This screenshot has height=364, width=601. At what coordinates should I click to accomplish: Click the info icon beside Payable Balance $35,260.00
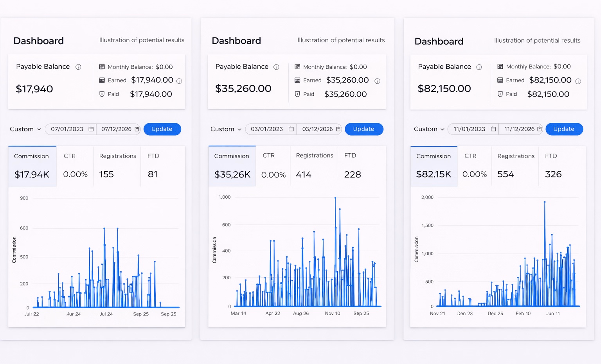(x=276, y=67)
